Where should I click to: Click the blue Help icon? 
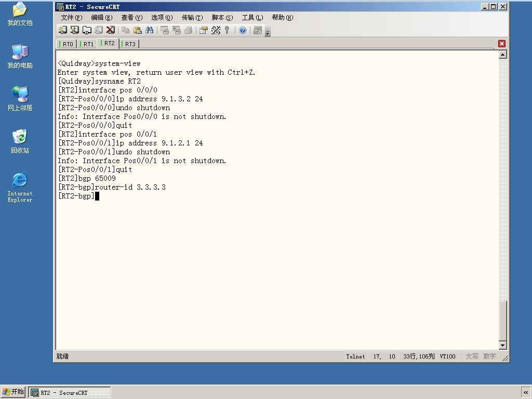(x=243, y=30)
